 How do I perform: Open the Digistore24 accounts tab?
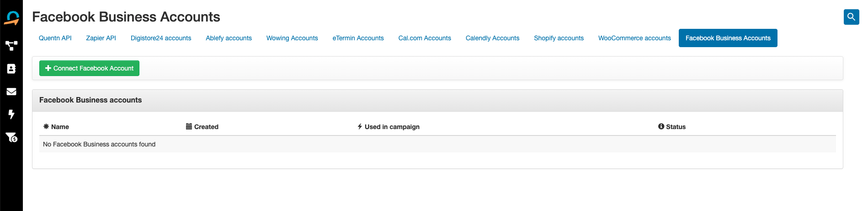[161, 38]
